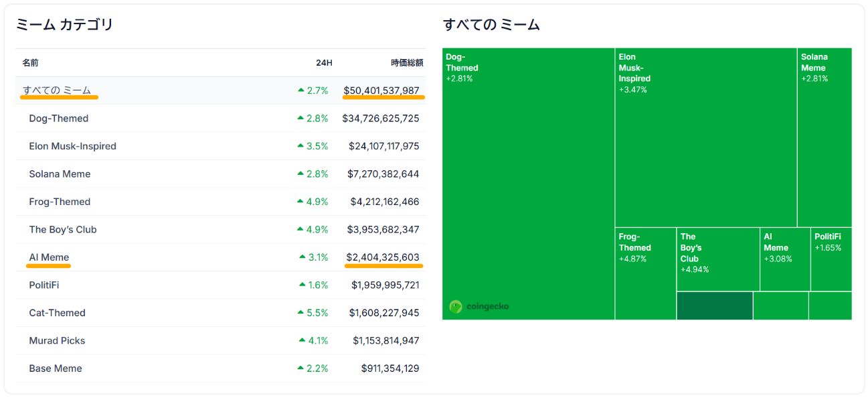Click the PolitiFi +1.65% treemap tile

point(831,259)
